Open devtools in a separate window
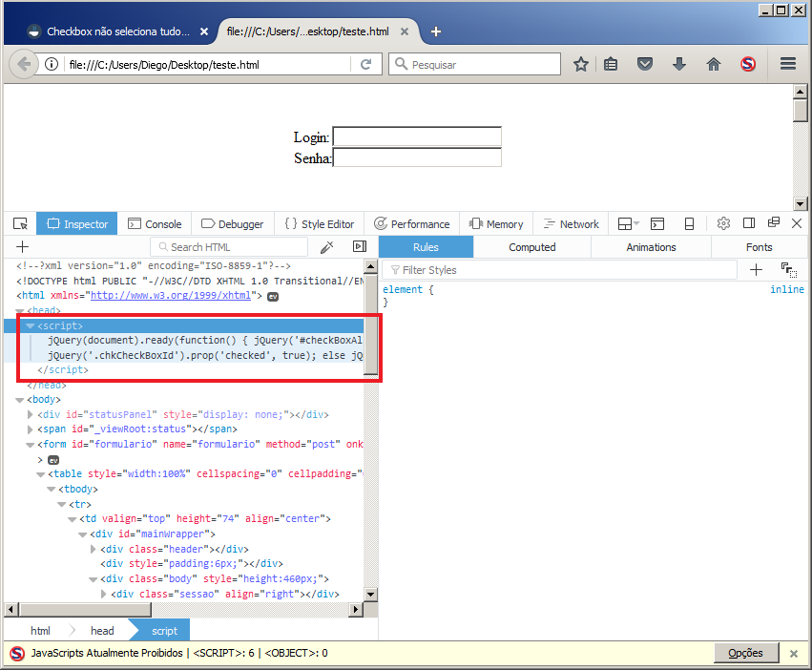 click(774, 222)
